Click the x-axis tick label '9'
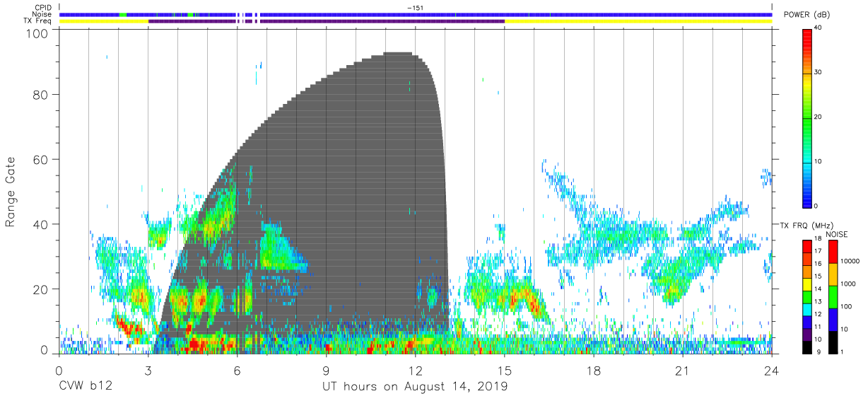 (327, 371)
